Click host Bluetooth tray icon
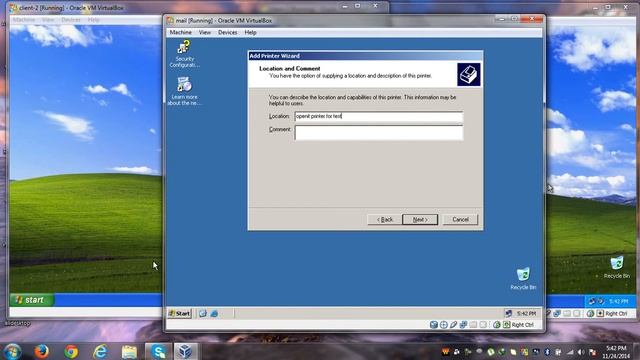 click(x=547, y=352)
